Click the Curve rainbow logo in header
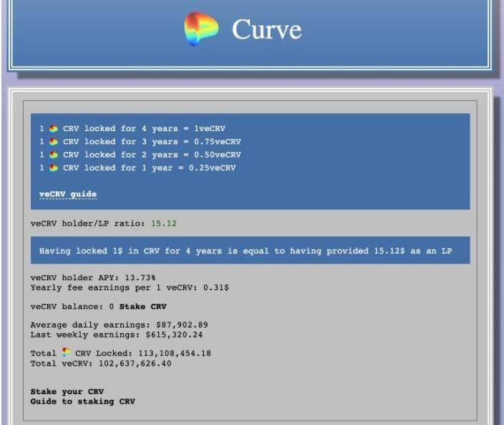504x425 pixels. pos(201,29)
